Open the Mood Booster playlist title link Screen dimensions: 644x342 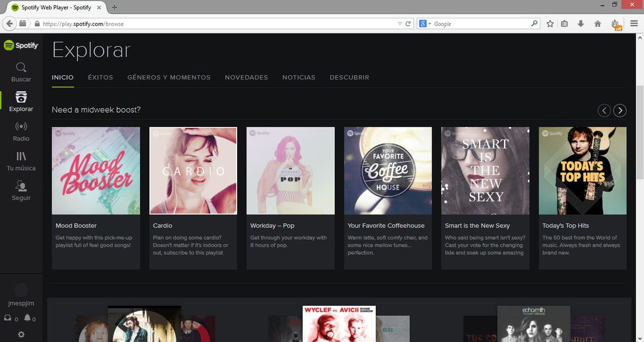(76, 226)
